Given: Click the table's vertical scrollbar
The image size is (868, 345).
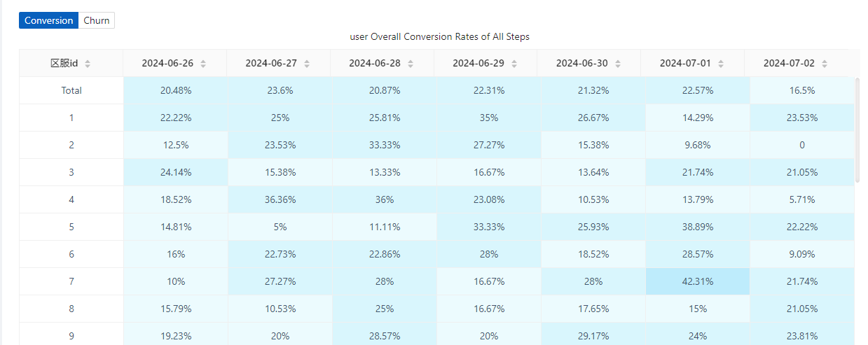Looking at the screenshot, I should [857, 129].
